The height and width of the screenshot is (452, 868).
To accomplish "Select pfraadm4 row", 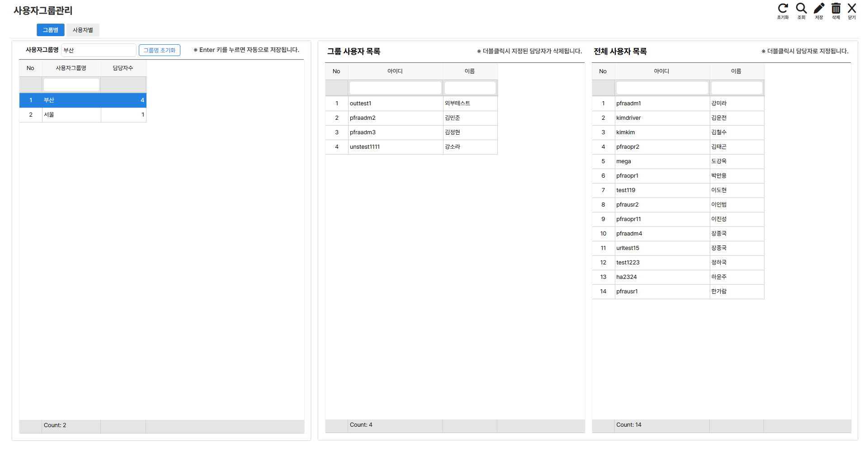I will coord(678,234).
